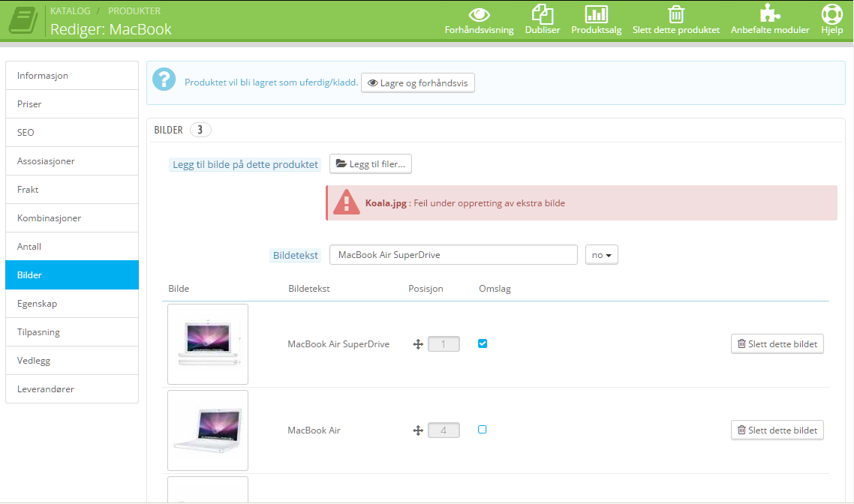Switch to Priser tab
The height and width of the screenshot is (504, 854).
click(x=72, y=104)
